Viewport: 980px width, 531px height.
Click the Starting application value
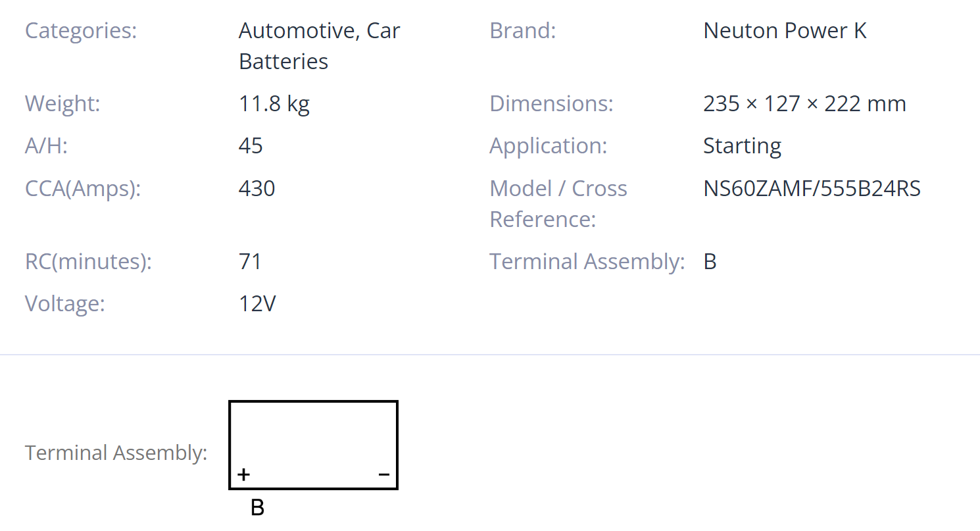[742, 146]
